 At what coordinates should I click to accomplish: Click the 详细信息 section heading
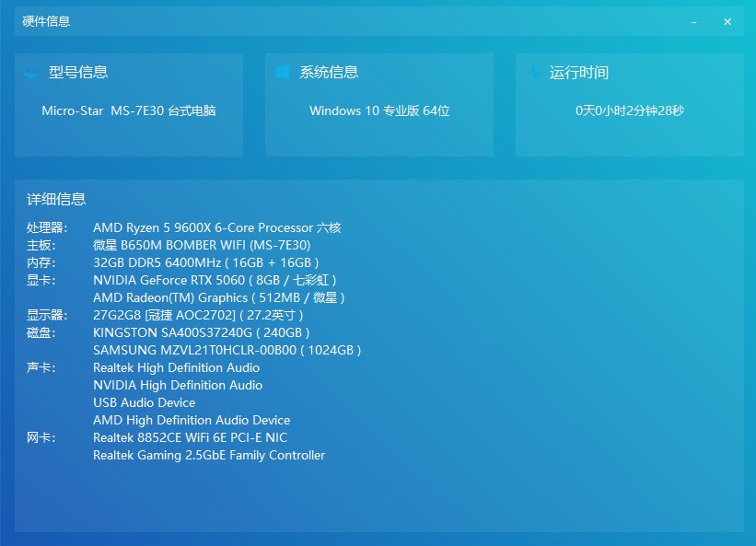tap(56, 199)
